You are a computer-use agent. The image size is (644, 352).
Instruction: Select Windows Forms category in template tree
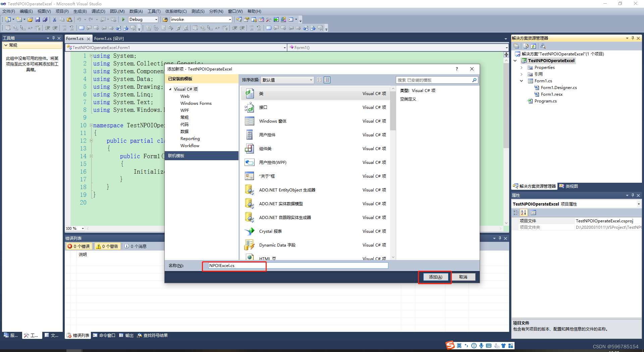tap(196, 103)
